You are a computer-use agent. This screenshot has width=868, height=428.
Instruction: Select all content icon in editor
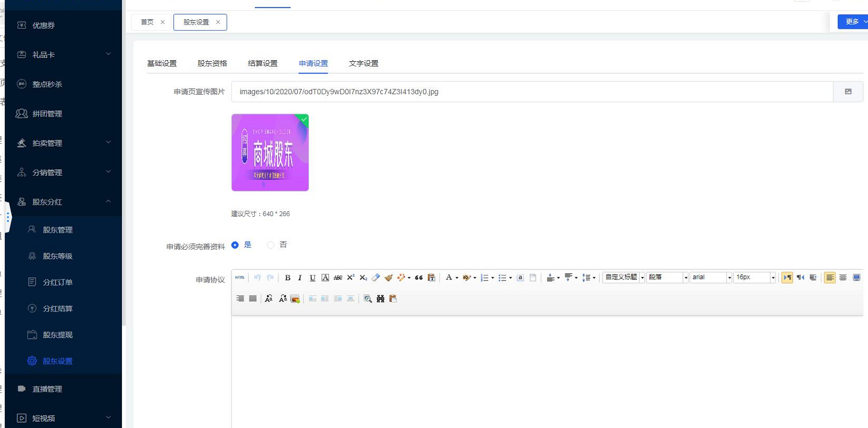[520, 277]
